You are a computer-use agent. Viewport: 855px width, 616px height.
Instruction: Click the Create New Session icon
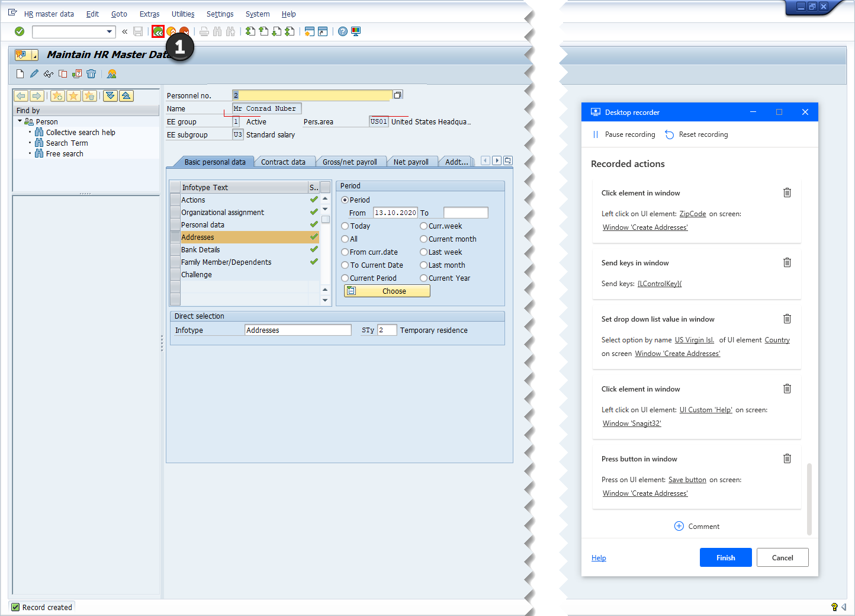click(x=309, y=31)
